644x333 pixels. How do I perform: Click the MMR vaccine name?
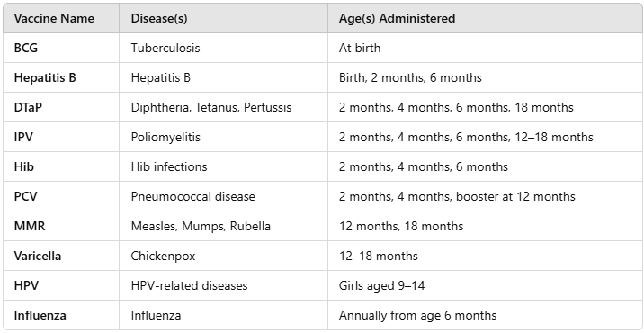coord(30,226)
